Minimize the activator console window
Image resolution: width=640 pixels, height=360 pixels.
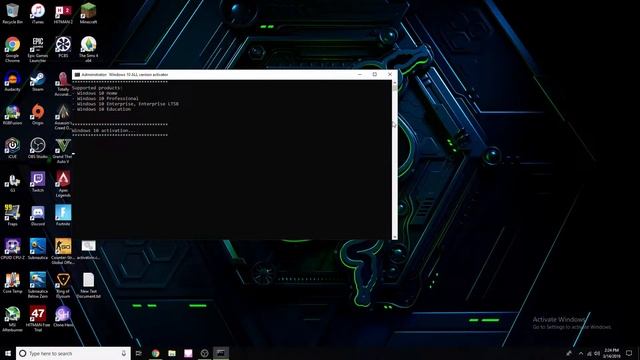coord(360,74)
